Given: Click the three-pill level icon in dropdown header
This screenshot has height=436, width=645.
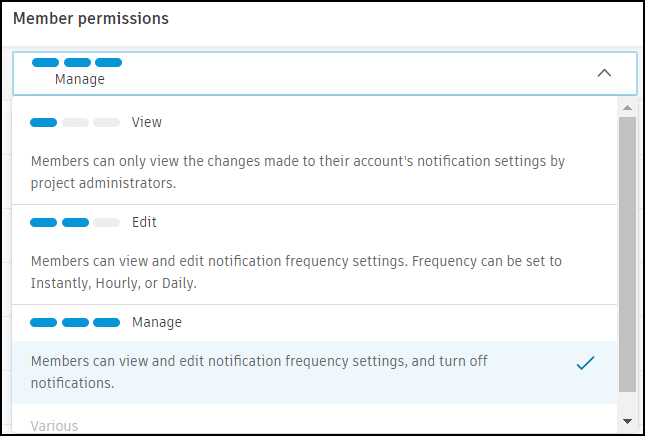Looking at the screenshot, I should click(x=77, y=63).
